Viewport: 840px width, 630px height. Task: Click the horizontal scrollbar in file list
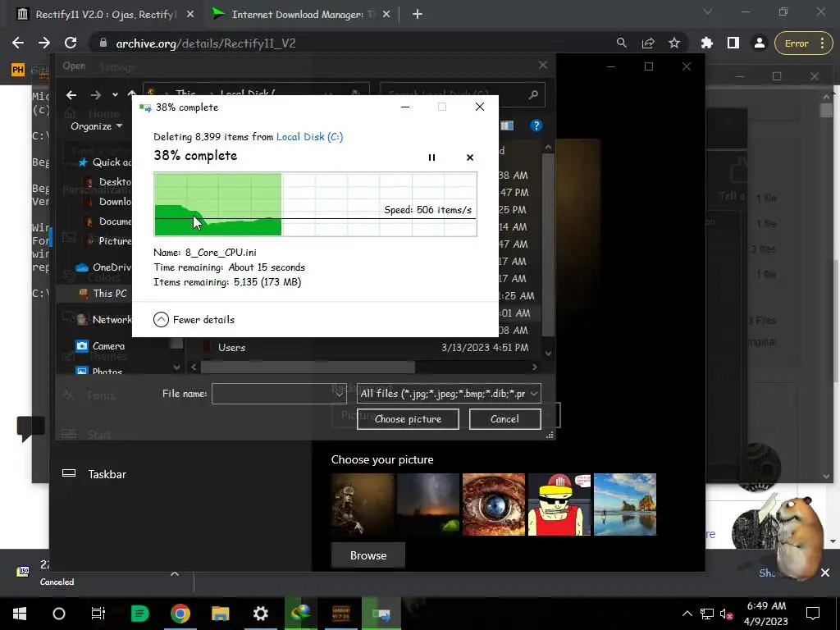coord(308,367)
